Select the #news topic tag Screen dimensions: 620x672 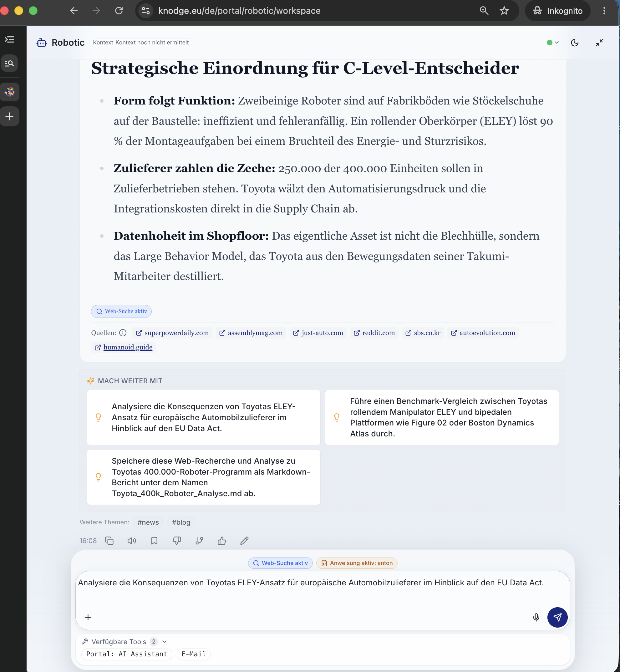click(148, 522)
